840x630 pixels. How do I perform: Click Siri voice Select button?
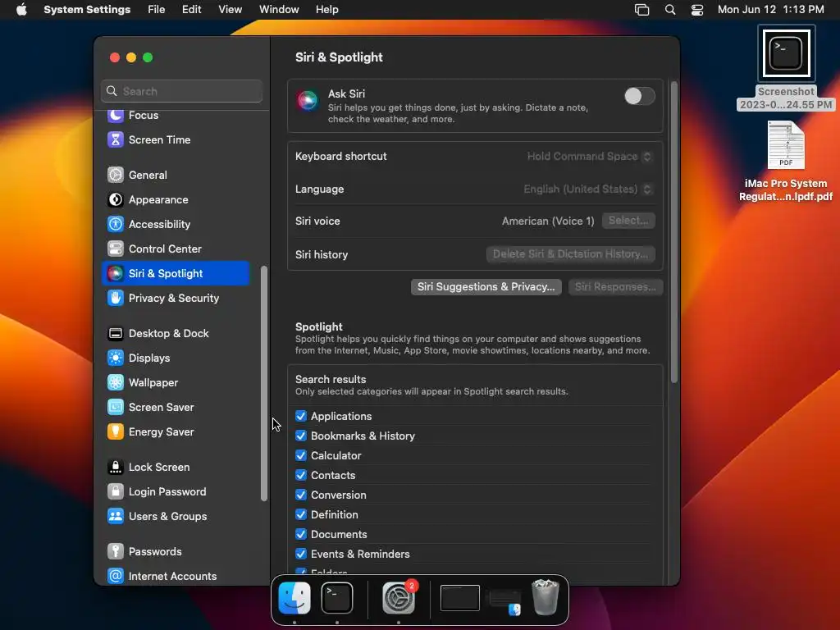tap(628, 221)
